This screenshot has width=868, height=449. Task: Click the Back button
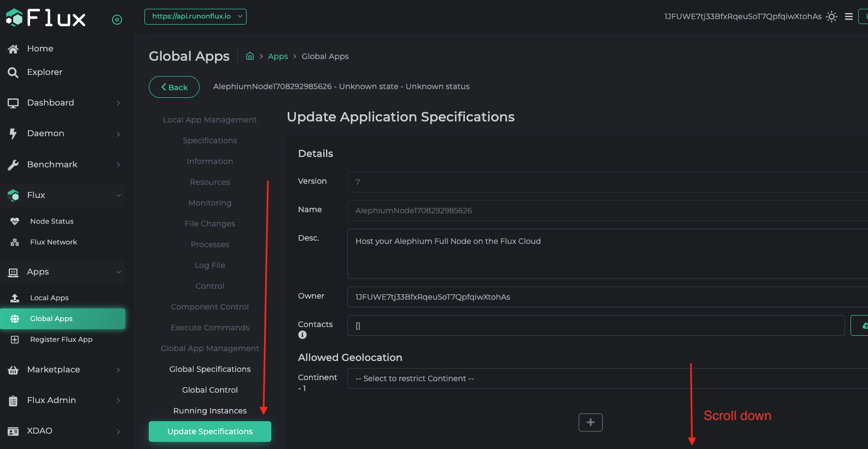tap(174, 87)
